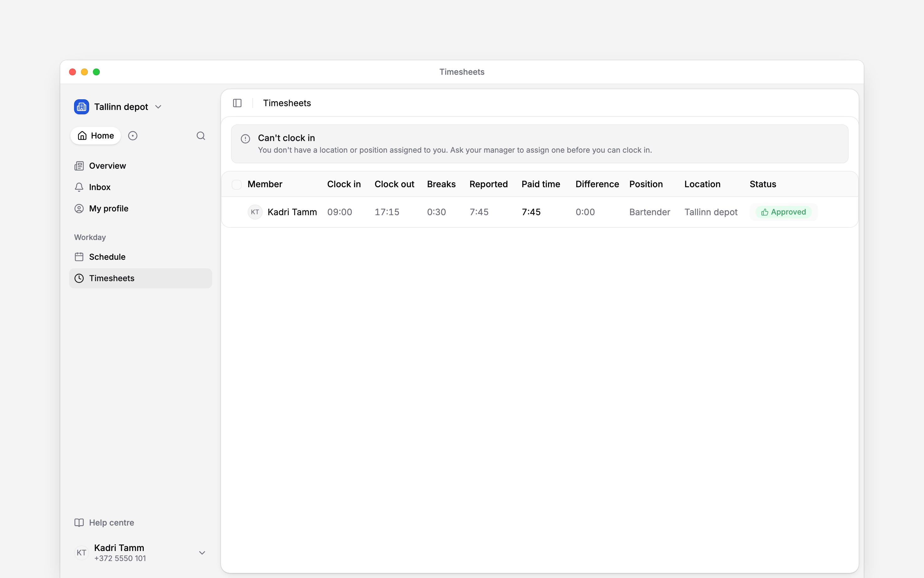Click the KT avatar in the table row
This screenshot has height=578, width=924.
pyautogui.click(x=255, y=212)
